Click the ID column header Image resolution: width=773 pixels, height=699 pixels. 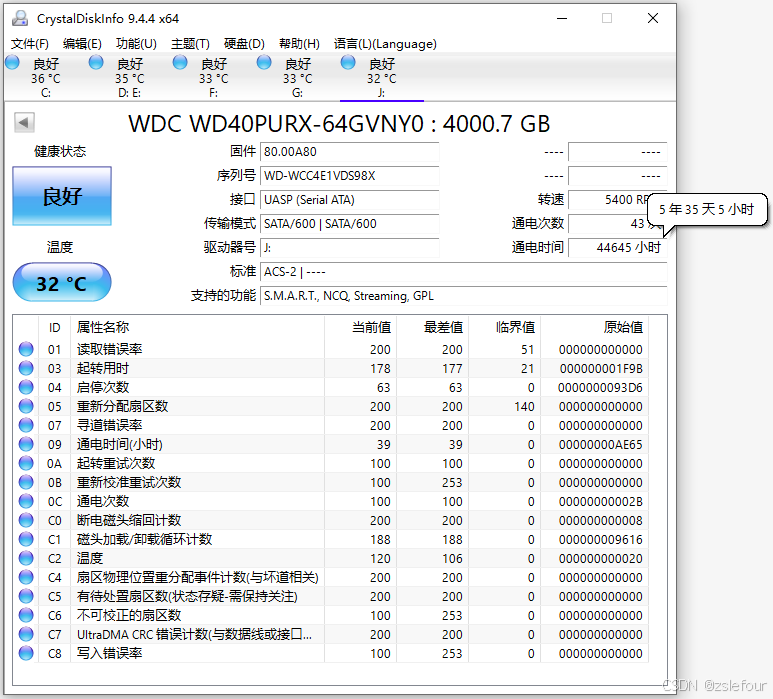(55, 327)
